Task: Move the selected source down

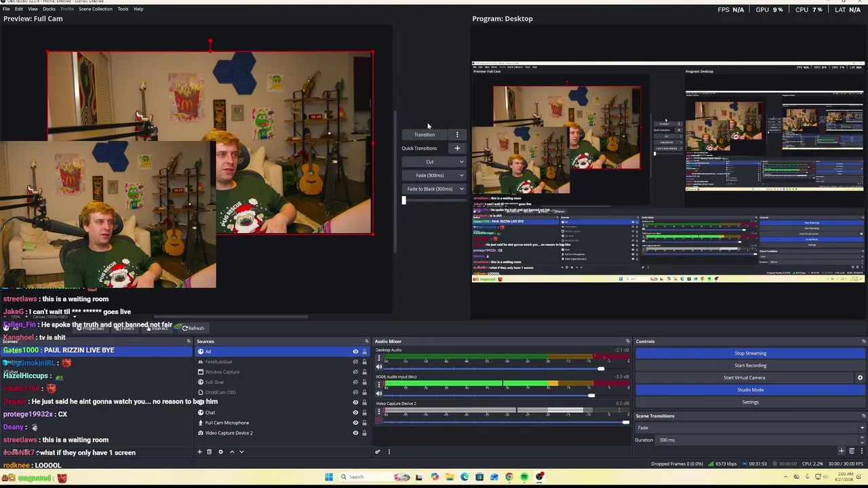Action: pyautogui.click(x=241, y=451)
